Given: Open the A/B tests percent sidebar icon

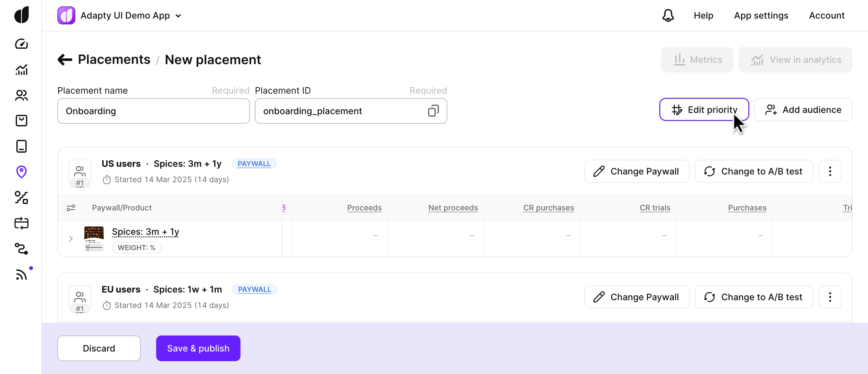Looking at the screenshot, I should point(21,198).
